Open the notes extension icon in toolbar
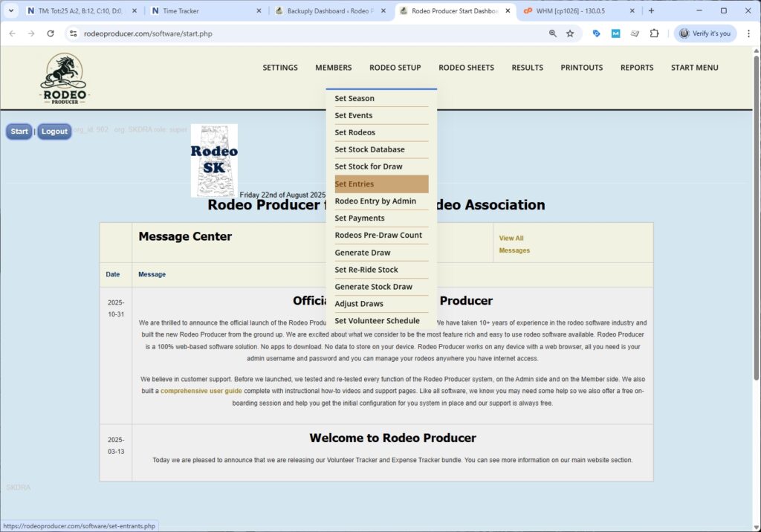The height and width of the screenshot is (532, 761). click(635, 33)
